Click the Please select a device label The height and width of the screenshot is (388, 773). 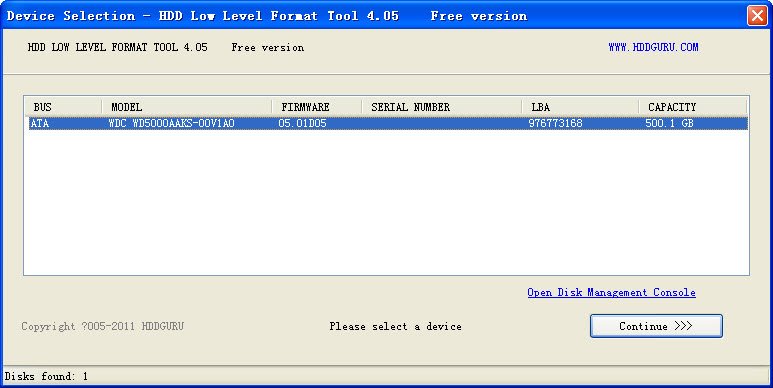(395, 326)
